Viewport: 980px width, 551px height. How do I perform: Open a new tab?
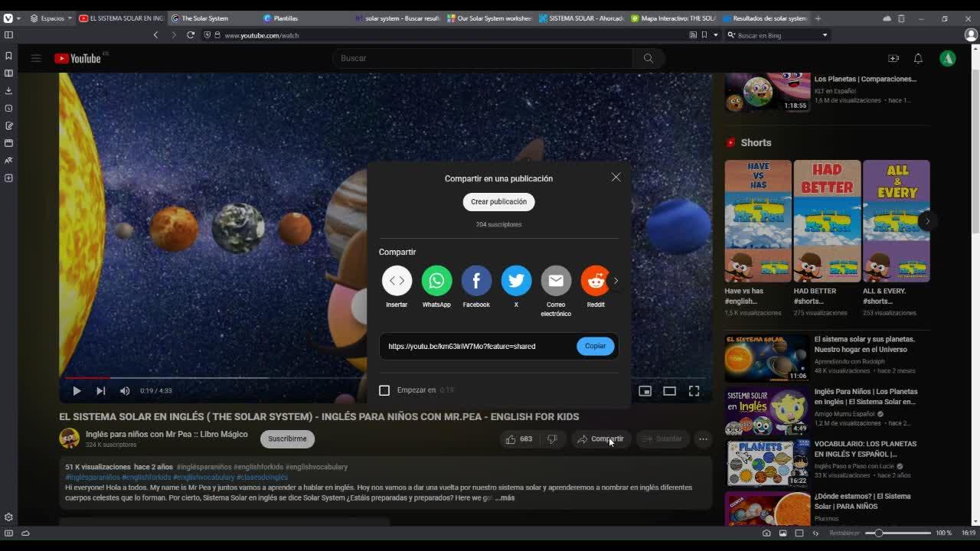coord(818,18)
